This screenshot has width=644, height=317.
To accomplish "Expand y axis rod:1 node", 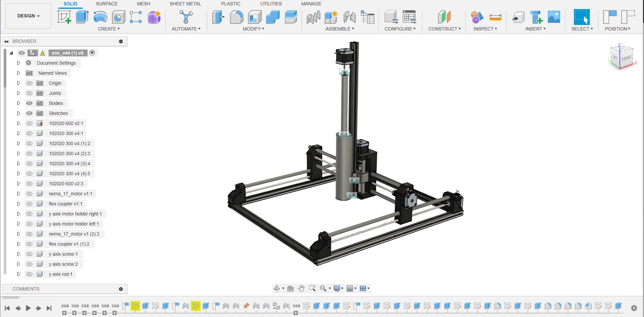I will (x=19, y=274).
